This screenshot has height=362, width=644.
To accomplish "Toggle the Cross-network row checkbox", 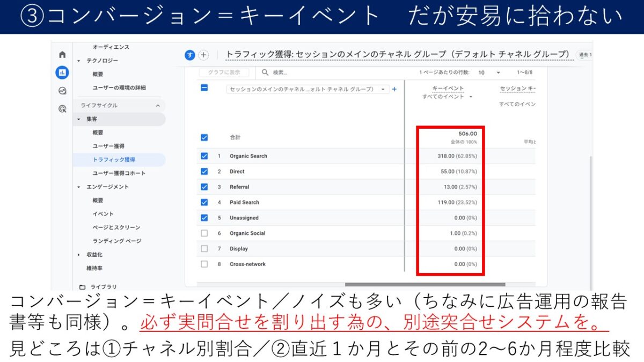I will pyautogui.click(x=204, y=264).
